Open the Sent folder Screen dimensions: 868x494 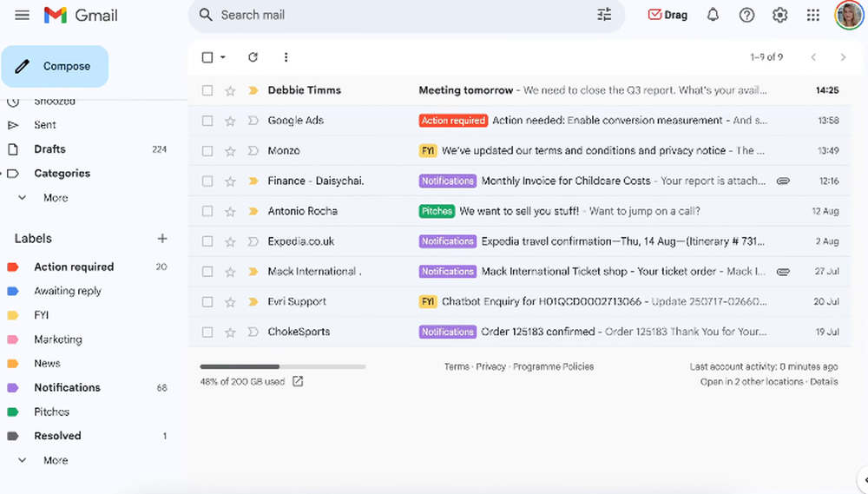pyautogui.click(x=45, y=125)
